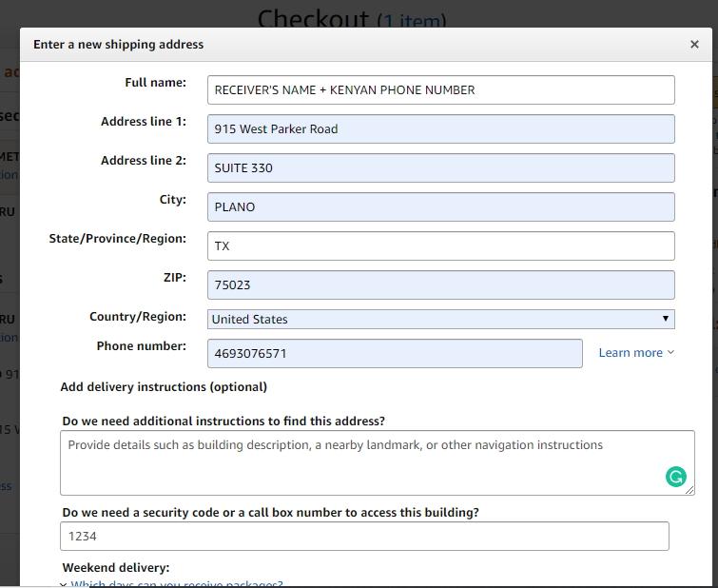Click the City field containing PLANO
The height and width of the screenshot is (588, 718).
440,206
